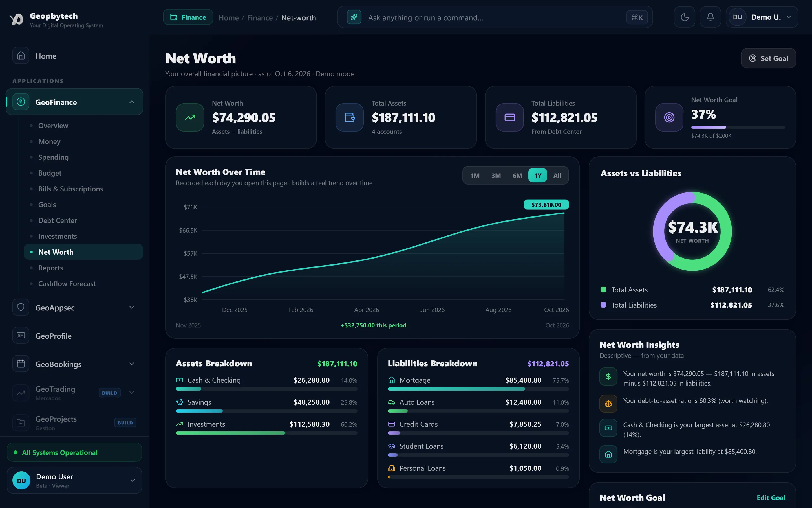
Task: Click the Total Assets wallet icon
Action: [x=350, y=117]
